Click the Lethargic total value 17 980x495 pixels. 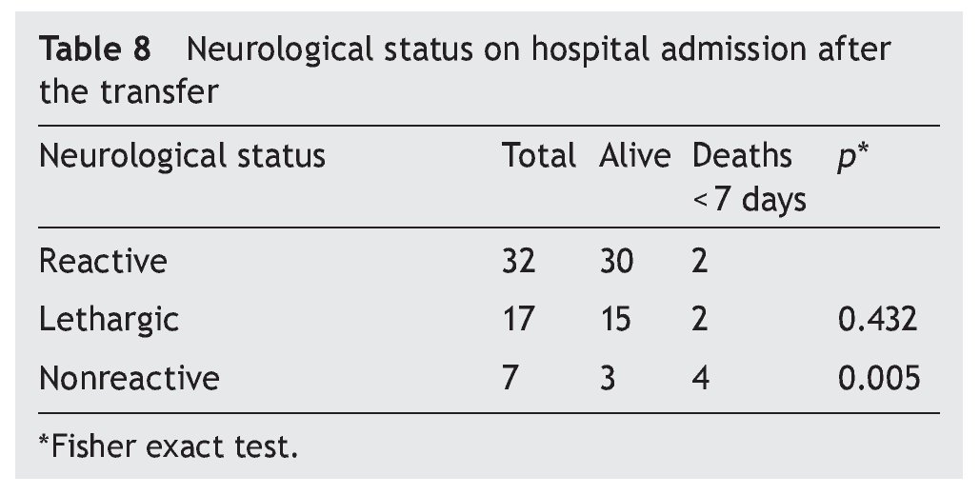coord(519,320)
